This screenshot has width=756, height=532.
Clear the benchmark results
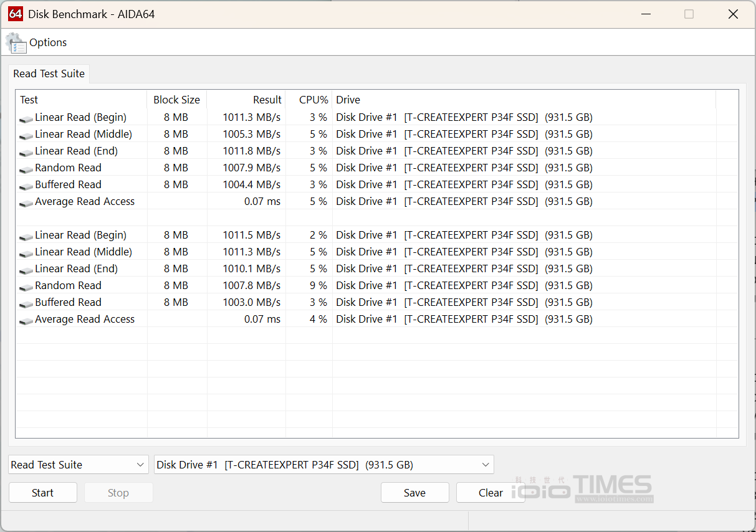click(490, 493)
